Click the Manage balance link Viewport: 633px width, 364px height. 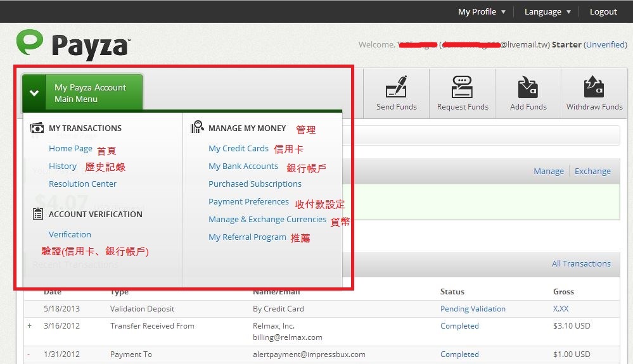pyautogui.click(x=549, y=171)
